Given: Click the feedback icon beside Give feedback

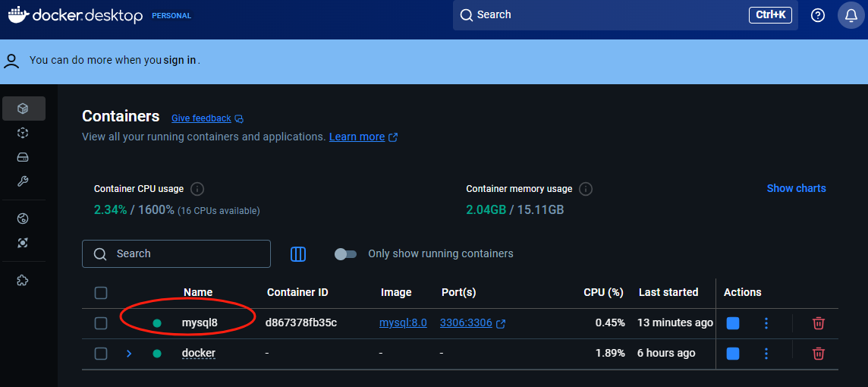Looking at the screenshot, I should tap(239, 118).
